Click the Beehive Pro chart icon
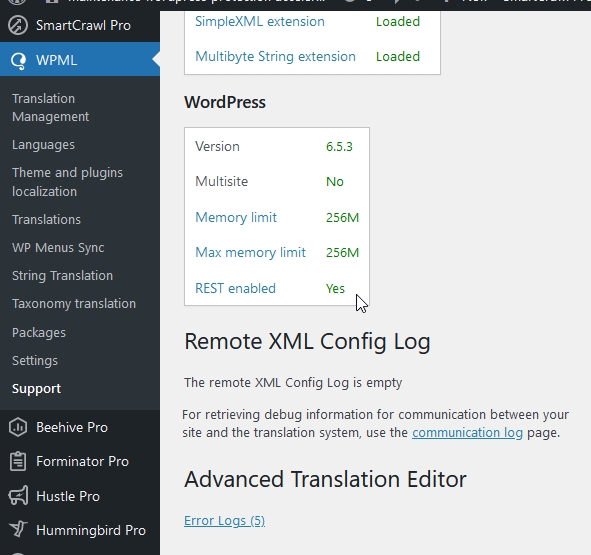591x555 pixels. click(x=18, y=427)
